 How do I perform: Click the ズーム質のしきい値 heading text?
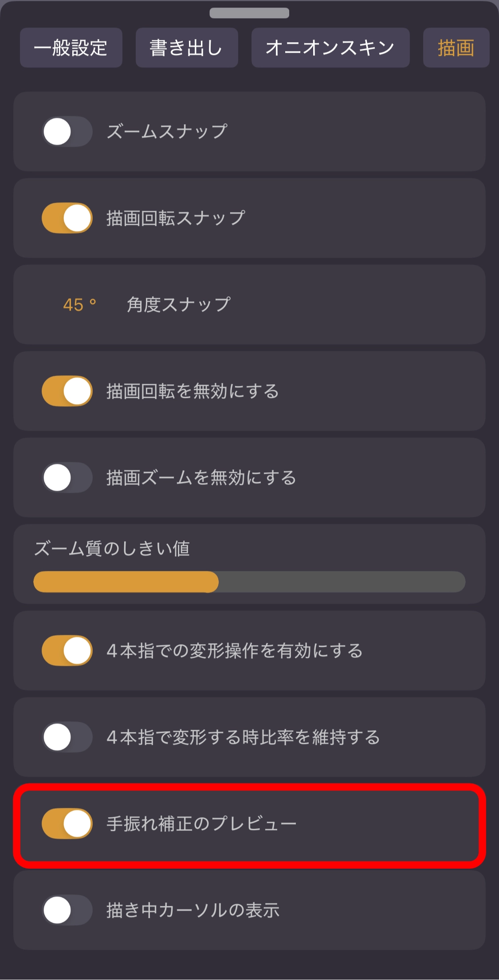tap(112, 549)
